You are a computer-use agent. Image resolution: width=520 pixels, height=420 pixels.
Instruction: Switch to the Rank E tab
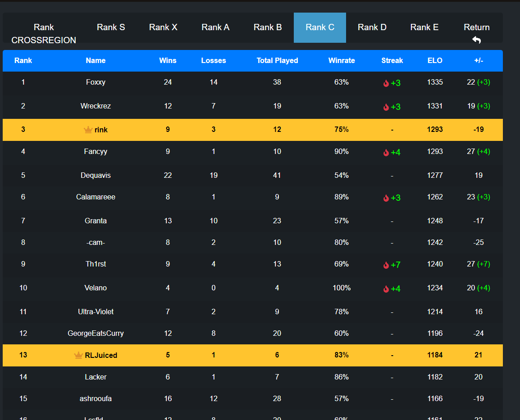click(x=424, y=27)
